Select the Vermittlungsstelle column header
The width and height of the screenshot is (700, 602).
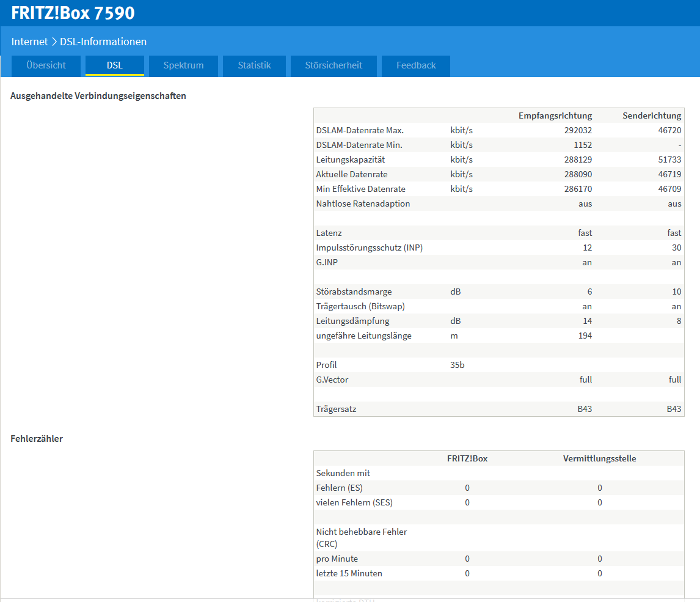point(600,458)
